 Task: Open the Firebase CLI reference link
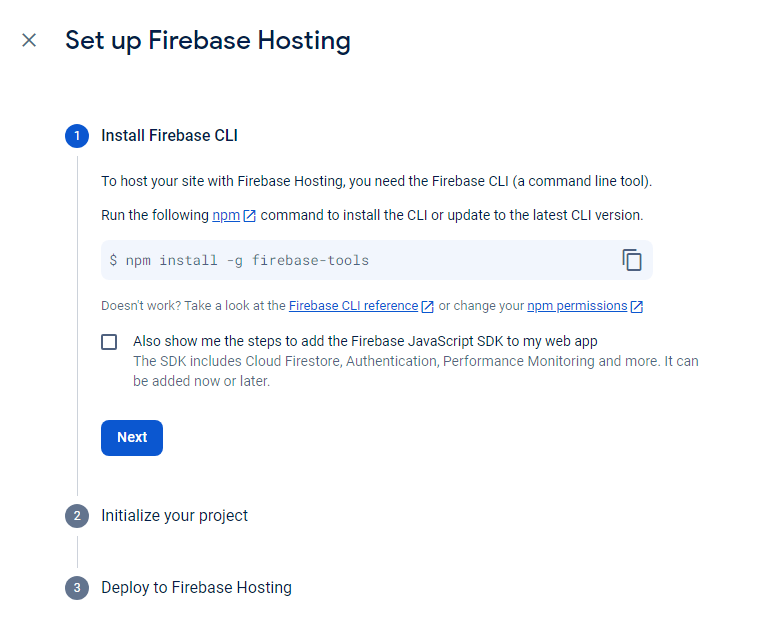coord(353,306)
